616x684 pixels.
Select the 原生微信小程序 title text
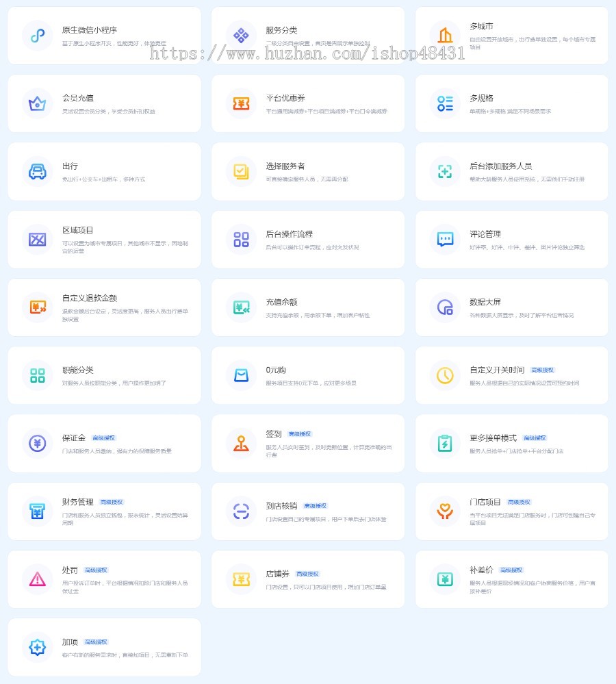90,30
